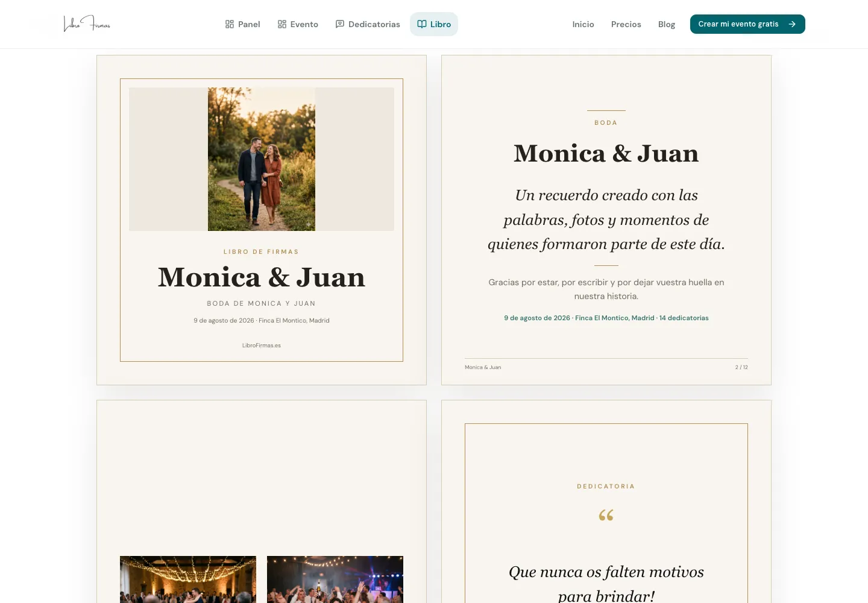Click the Evento grid icon
This screenshot has height=603, width=868.
click(282, 24)
